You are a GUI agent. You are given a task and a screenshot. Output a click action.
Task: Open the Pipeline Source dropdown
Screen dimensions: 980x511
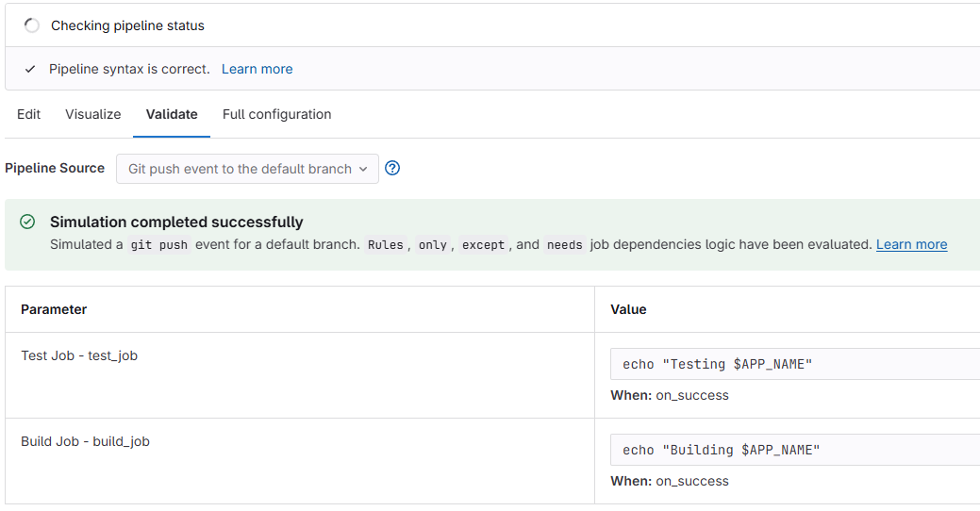tap(247, 169)
